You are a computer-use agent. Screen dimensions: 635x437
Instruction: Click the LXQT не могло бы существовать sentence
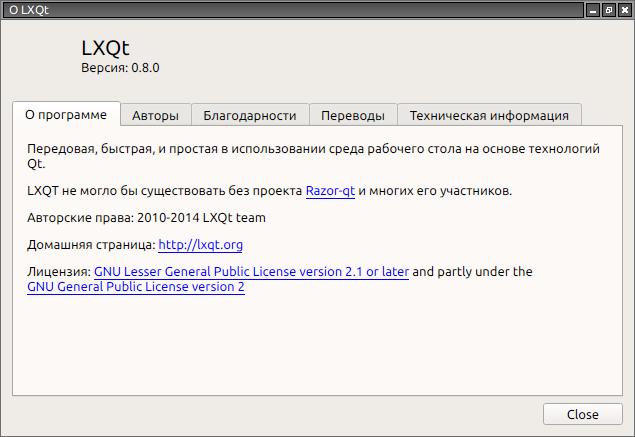269,191
